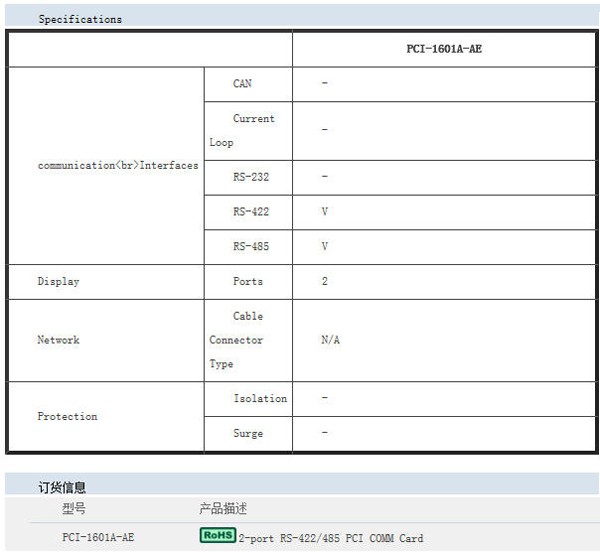Click the RS-232 row label

tap(250, 177)
